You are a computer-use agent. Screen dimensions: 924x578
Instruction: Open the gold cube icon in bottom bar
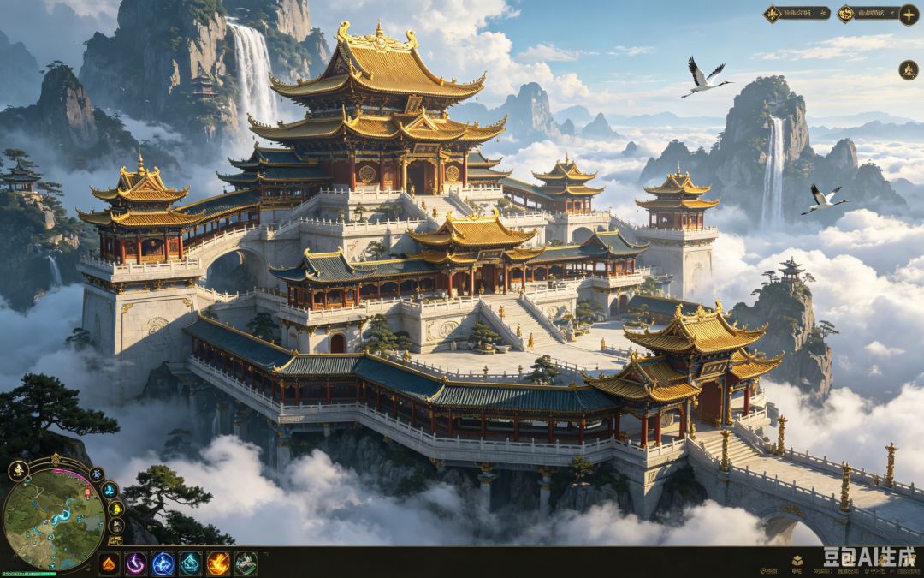[x=797, y=561]
